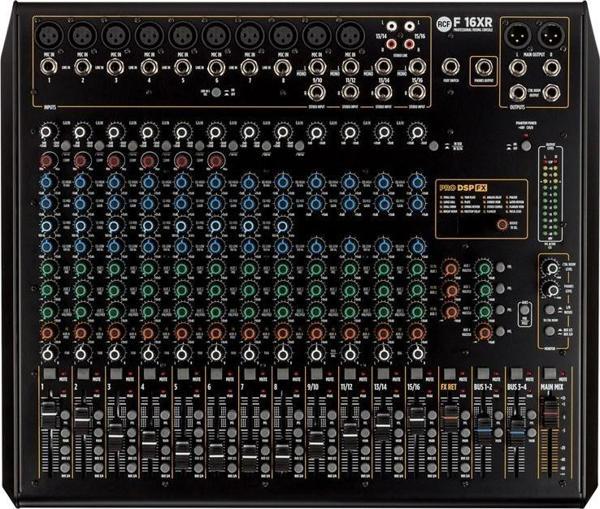Click the control room level knob
The image size is (600, 509).
click(551, 268)
